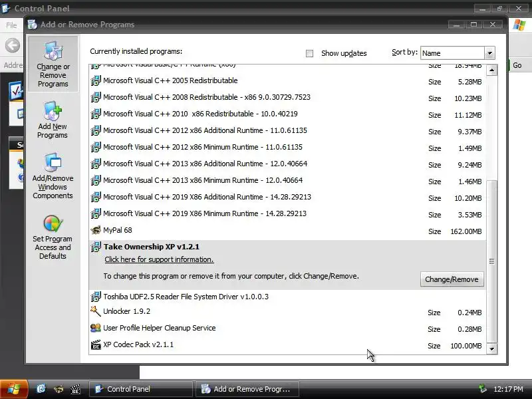This screenshot has height=399, width=532.
Task: Click the Unlocker magic wand icon
Action: pos(96,311)
